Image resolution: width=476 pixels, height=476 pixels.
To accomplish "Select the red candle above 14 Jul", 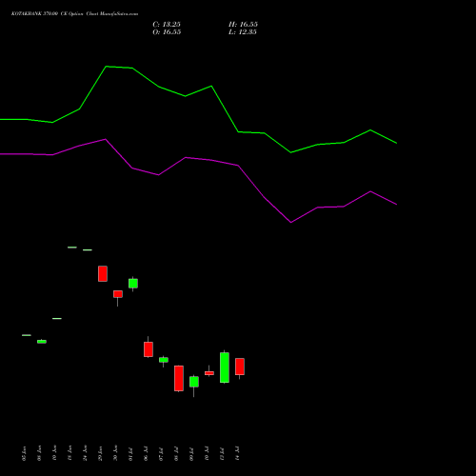I will pos(240,367).
